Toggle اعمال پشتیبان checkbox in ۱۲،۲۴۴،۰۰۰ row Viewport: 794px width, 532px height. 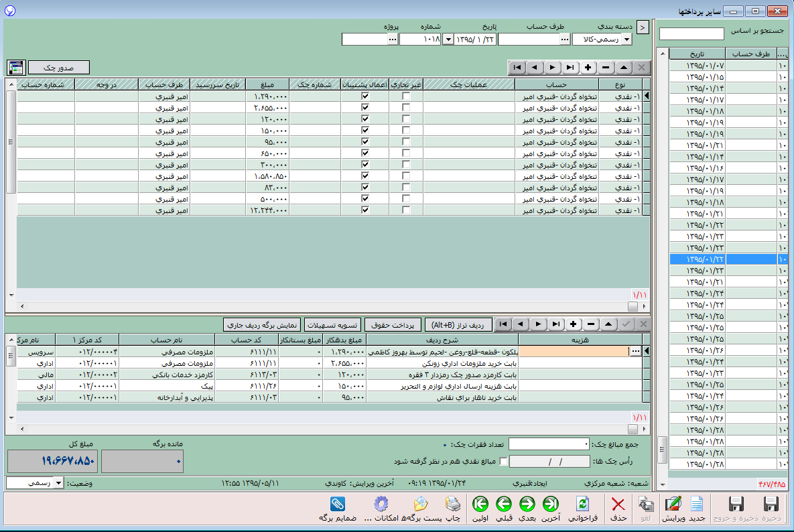365,210
